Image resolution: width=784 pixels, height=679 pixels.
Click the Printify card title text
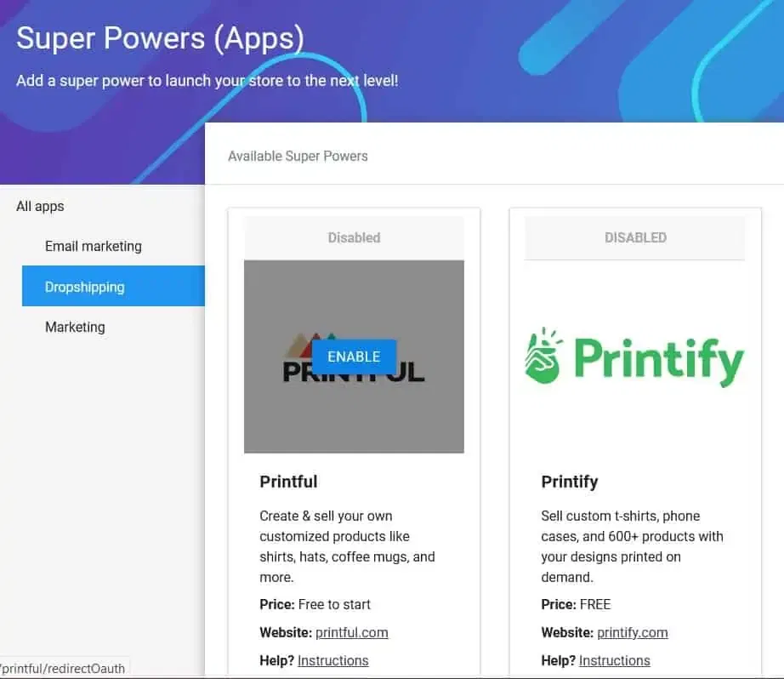click(570, 482)
